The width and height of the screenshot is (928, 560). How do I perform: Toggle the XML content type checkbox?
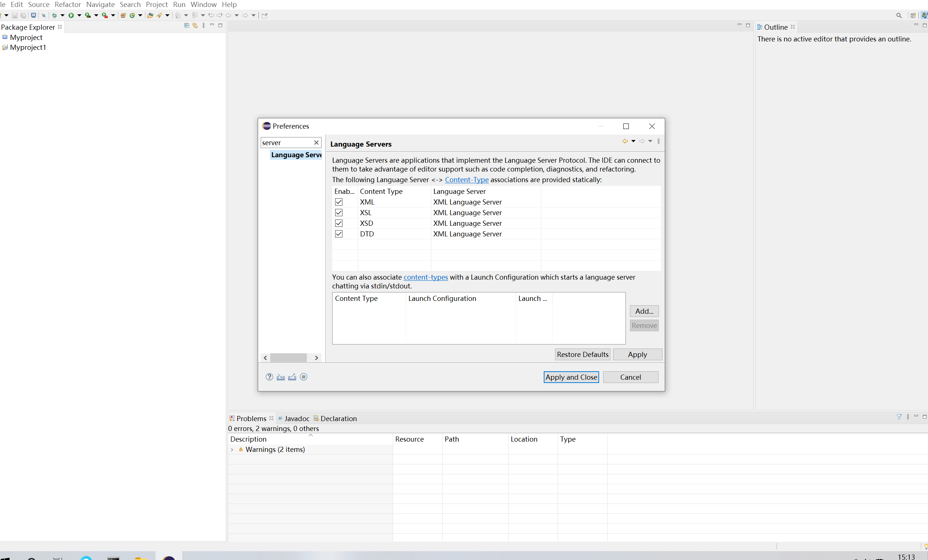[338, 202]
